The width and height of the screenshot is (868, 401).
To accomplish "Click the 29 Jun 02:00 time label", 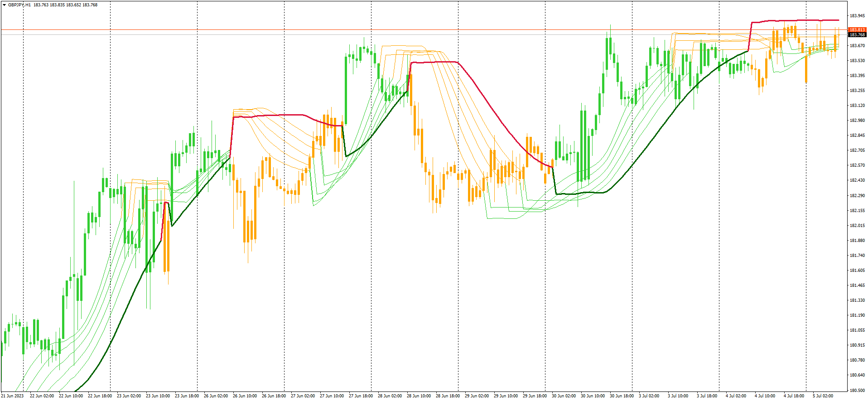I will pos(477,396).
